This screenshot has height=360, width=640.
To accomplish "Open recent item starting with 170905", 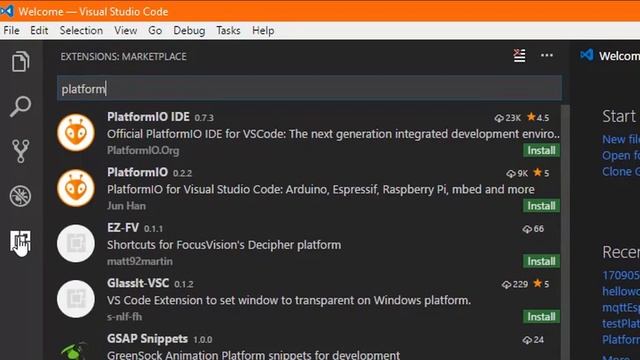I will point(621,275).
